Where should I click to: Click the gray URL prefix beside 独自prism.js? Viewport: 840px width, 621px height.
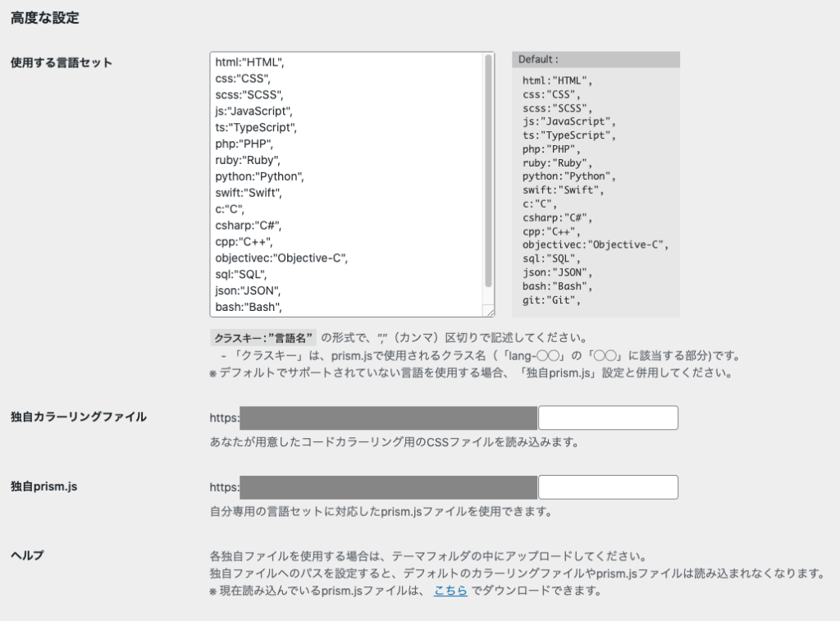tap(388, 487)
